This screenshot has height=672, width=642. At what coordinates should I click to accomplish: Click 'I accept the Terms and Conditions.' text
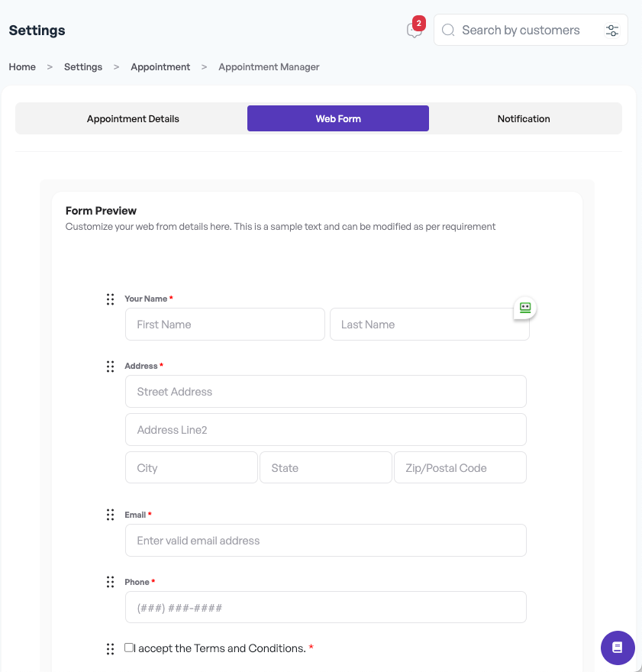220,648
